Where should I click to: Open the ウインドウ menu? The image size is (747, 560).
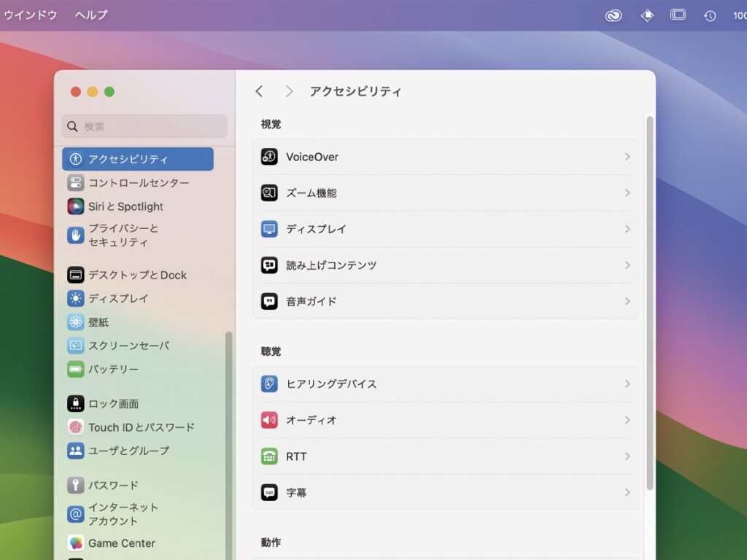click(31, 15)
